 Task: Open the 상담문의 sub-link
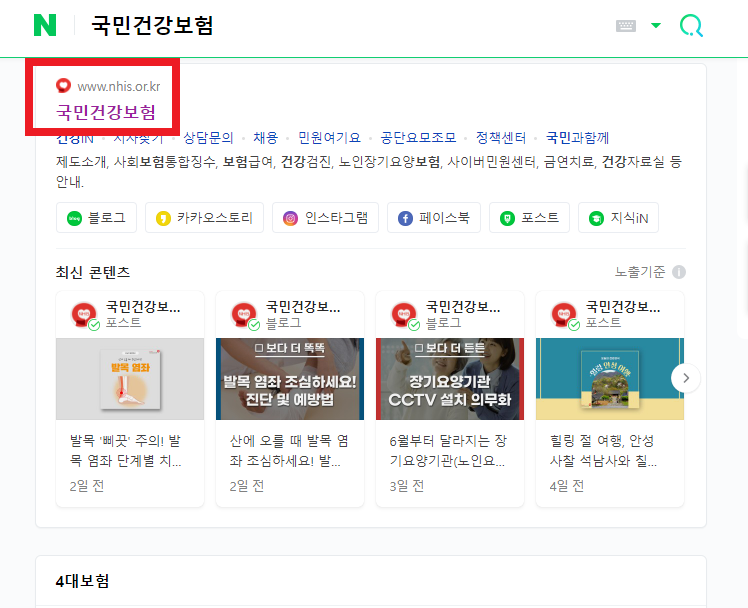pyautogui.click(x=208, y=138)
